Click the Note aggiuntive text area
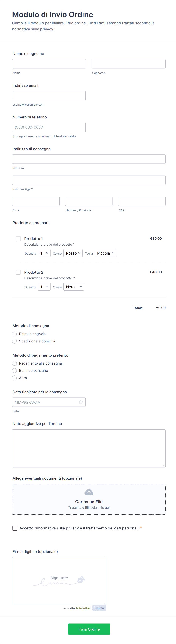176x644 pixels. click(89, 448)
